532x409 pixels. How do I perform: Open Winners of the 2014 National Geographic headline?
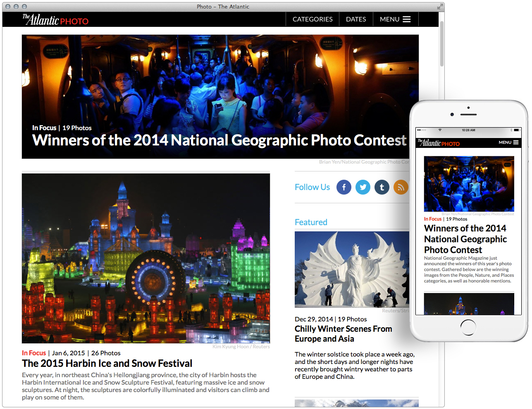(x=219, y=140)
